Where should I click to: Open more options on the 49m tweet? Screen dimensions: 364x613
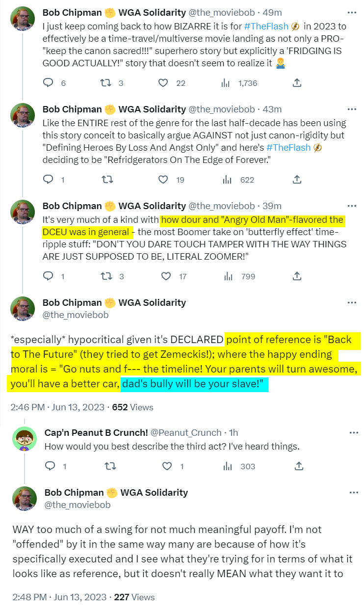pos(352,12)
